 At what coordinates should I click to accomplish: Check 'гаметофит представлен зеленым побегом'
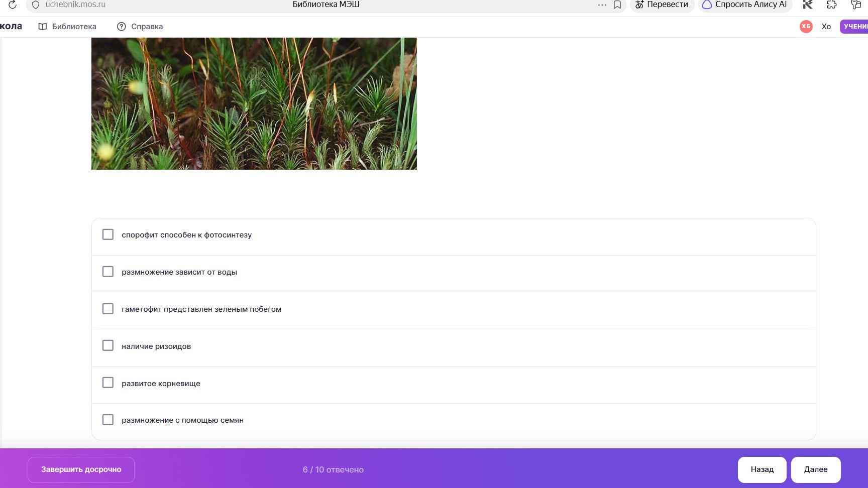pyautogui.click(x=108, y=309)
